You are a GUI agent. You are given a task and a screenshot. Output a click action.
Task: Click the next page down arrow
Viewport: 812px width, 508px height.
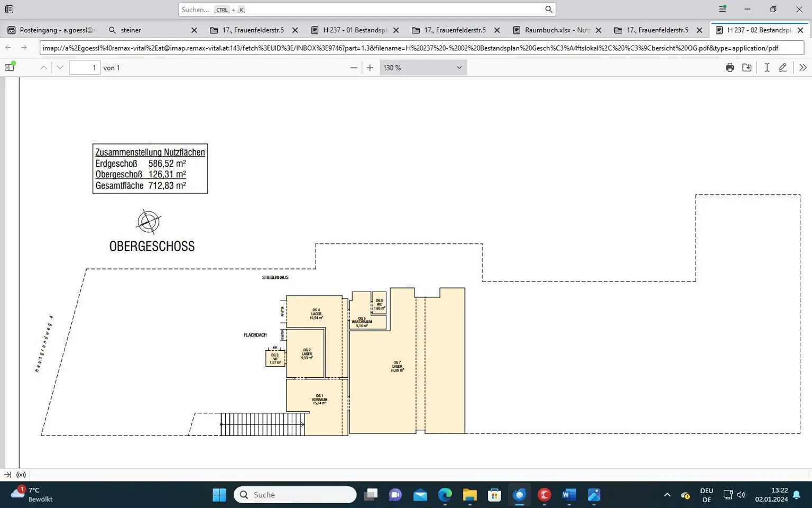pyautogui.click(x=60, y=68)
